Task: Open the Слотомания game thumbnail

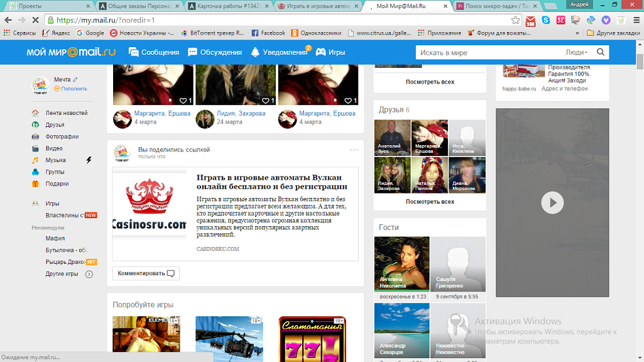Action: 312,339
